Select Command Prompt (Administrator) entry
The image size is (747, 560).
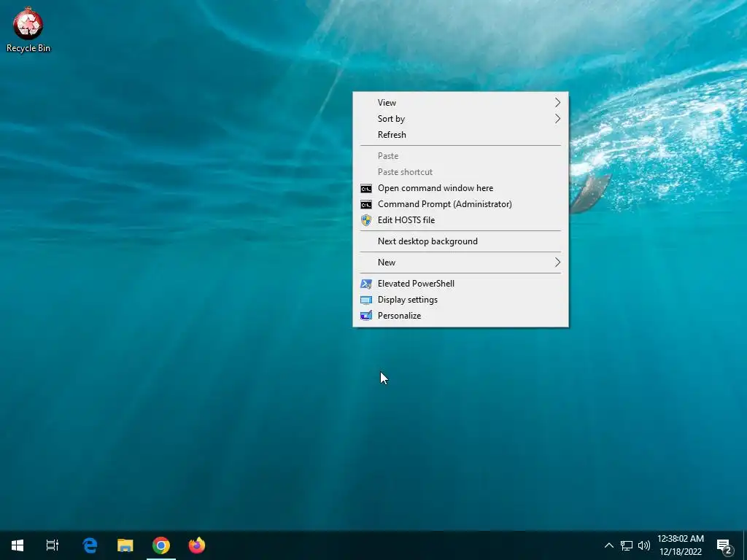click(x=461, y=204)
